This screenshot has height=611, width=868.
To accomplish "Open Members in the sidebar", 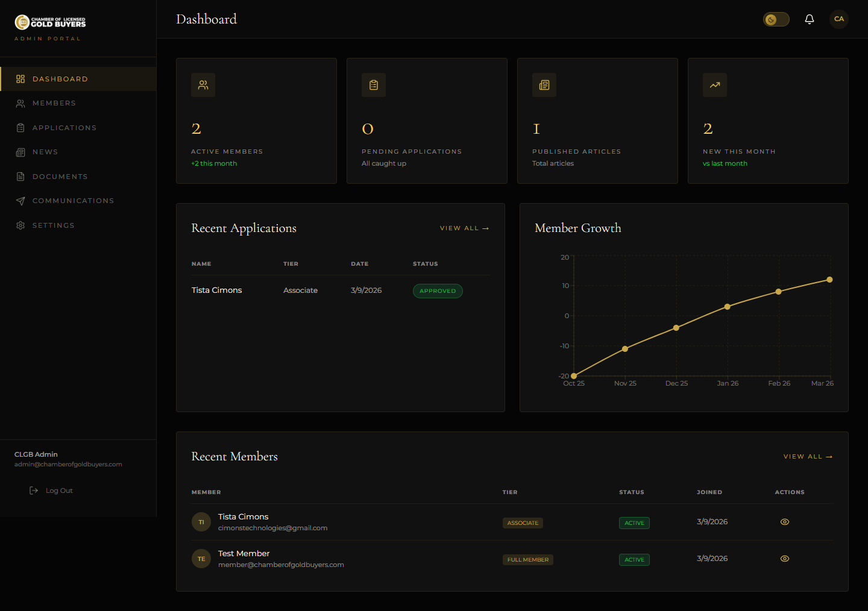I will (x=54, y=103).
